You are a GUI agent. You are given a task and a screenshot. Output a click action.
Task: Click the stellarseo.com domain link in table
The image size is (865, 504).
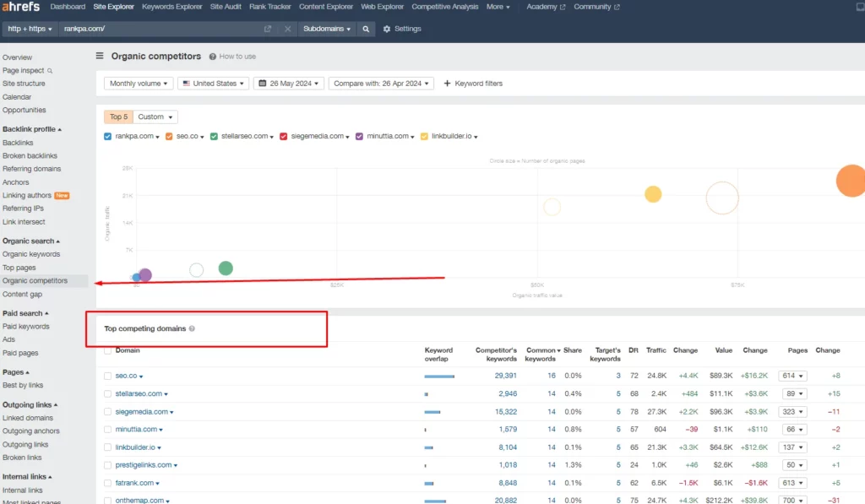click(139, 393)
